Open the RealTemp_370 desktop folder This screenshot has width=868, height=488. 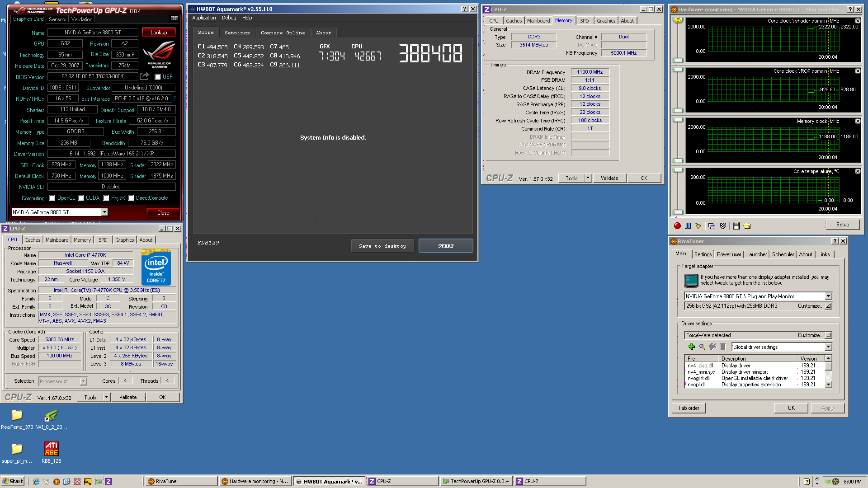[x=17, y=419]
